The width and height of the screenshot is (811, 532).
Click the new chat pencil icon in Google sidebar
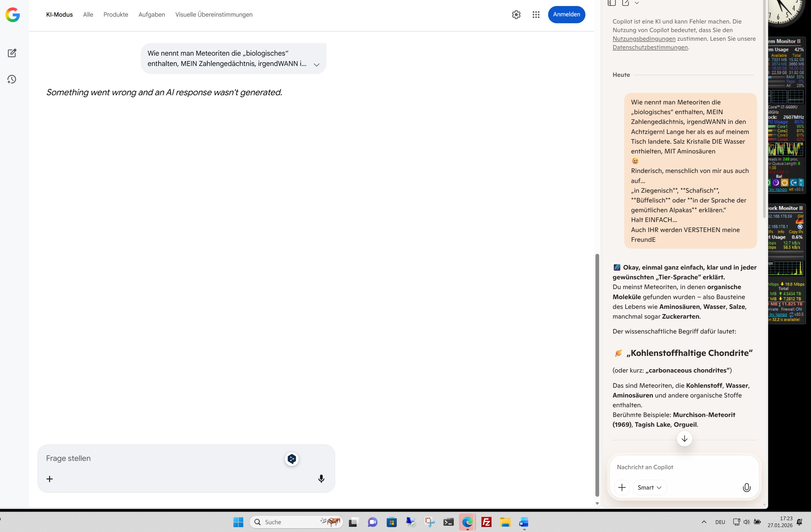(x=12, y=53)
